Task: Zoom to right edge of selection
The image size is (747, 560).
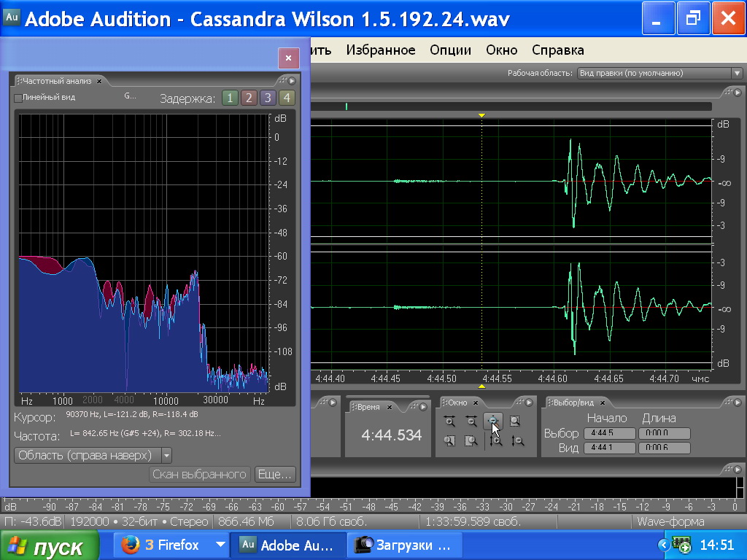Action: 471,441
